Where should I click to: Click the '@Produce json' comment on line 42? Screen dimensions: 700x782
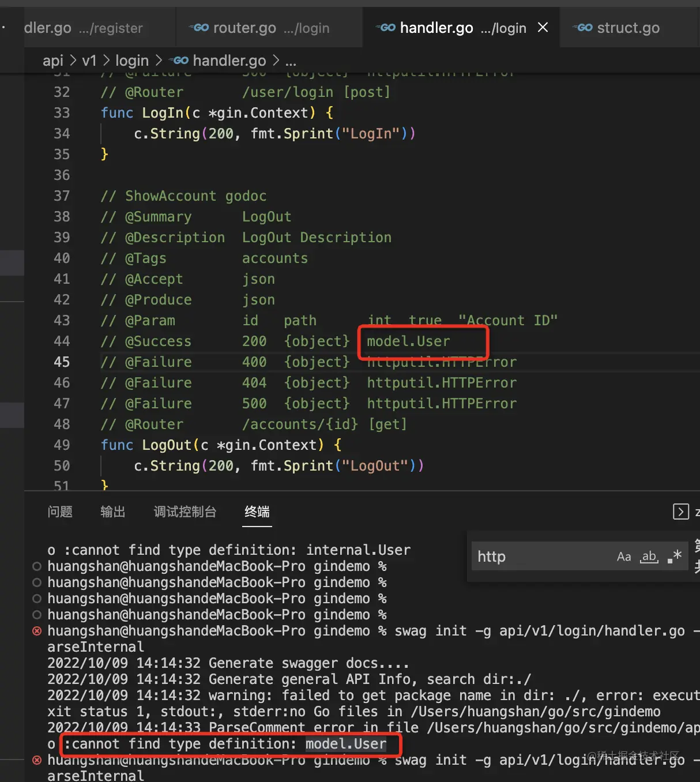pos(188,300)
